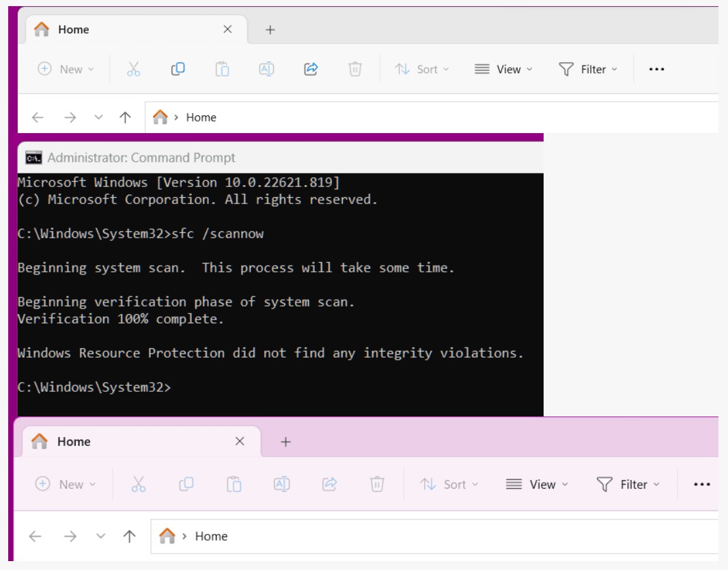Click the Rename icon in top Explorer window
Screen dimensions: 728x570
(x=266, y=69)
